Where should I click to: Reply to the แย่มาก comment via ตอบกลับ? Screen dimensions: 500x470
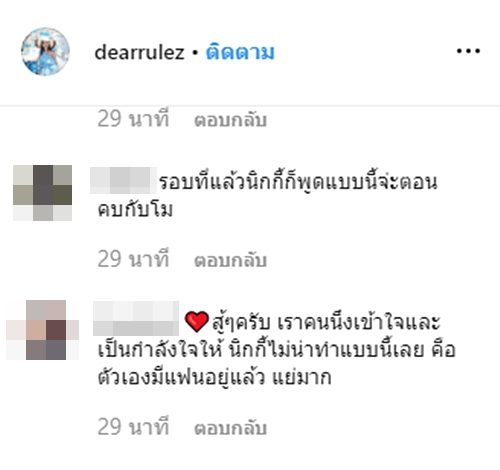(230, 428)
